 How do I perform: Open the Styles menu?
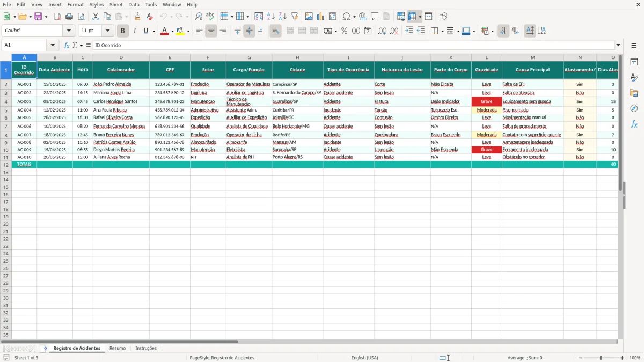(x=97, y=4)
